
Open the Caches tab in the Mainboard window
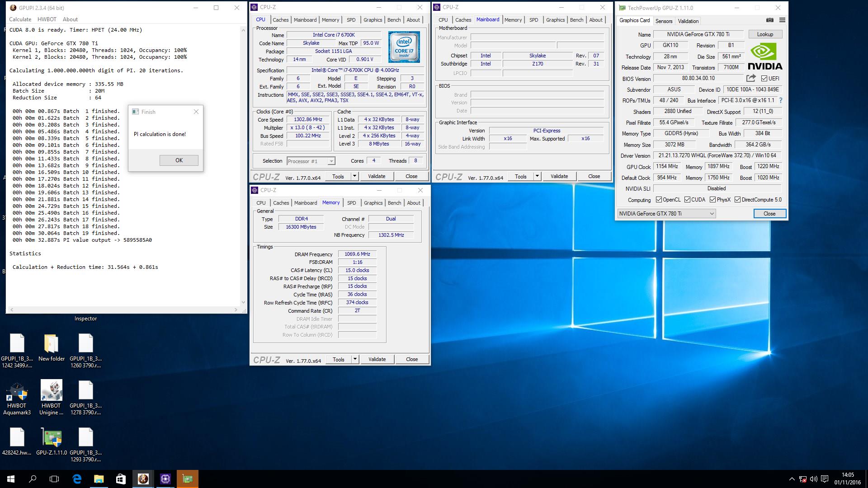coord(463,20)
